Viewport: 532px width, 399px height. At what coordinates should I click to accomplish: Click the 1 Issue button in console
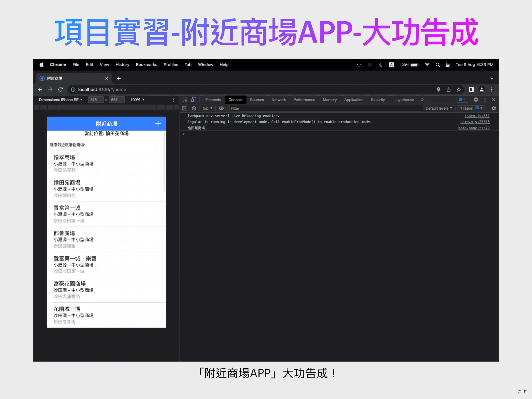[471, 108]
